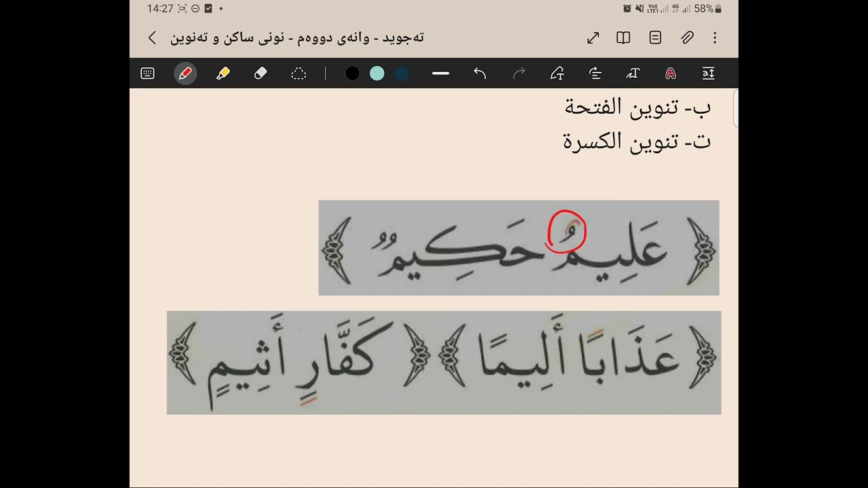The height and width of the screenshot is (488, 868).
Task: Straighten handwriting with align tool
Action: tap(595, 74)
